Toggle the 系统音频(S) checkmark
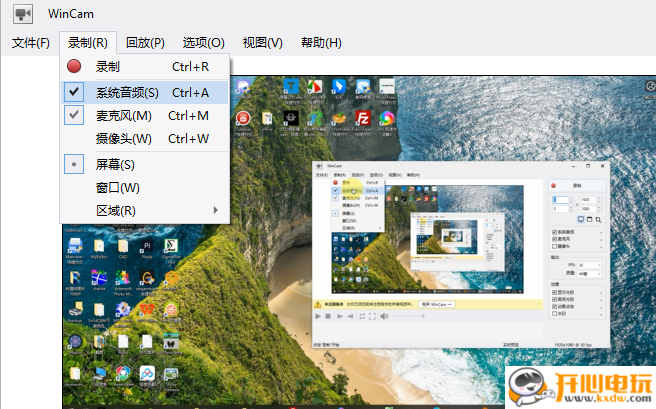Image resolution: width=656 pixels, height=409 pixels. (x=74, y=92)
